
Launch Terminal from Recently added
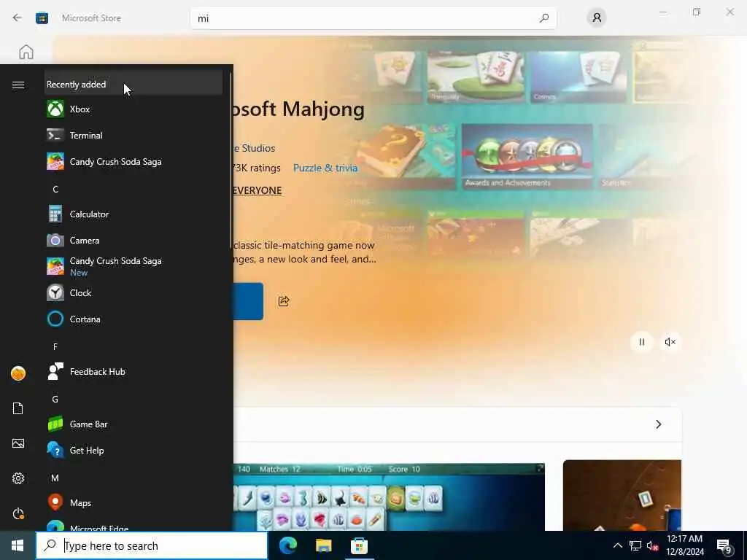[x=133, y=135]
